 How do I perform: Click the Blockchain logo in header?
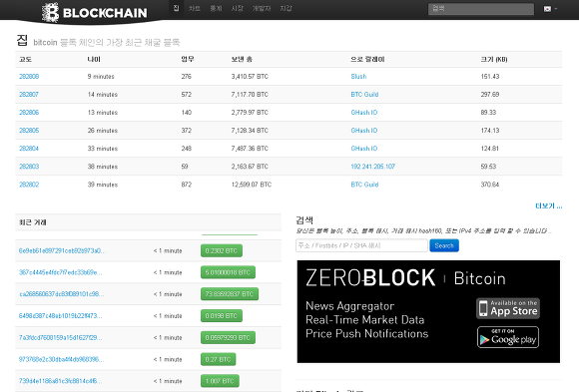point(95,12)
